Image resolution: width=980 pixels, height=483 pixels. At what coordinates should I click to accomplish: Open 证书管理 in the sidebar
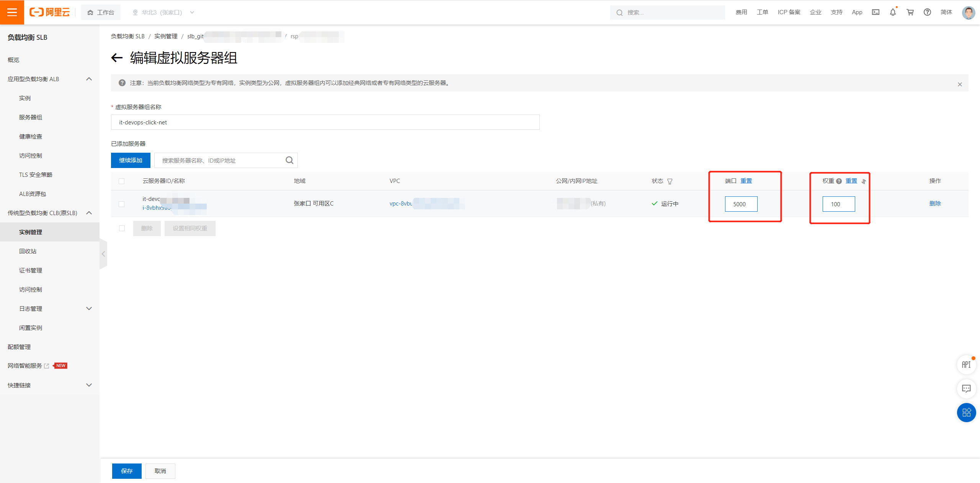tap(31, 271)
